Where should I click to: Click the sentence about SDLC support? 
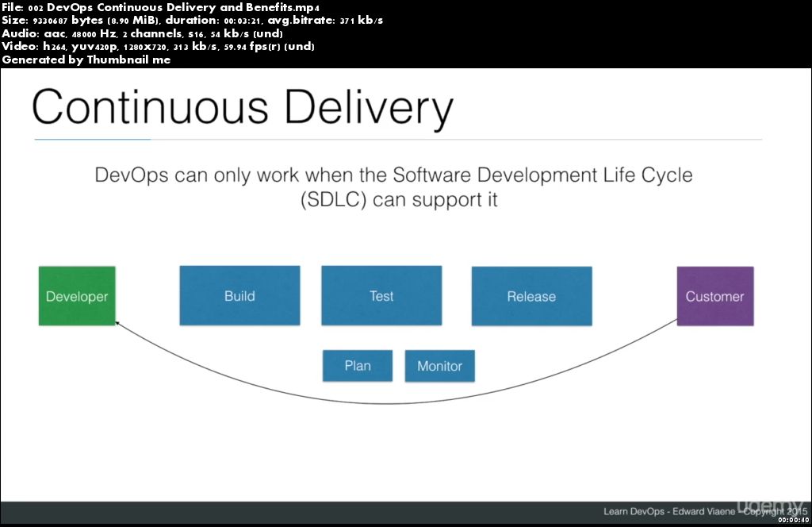coord(393,187)
